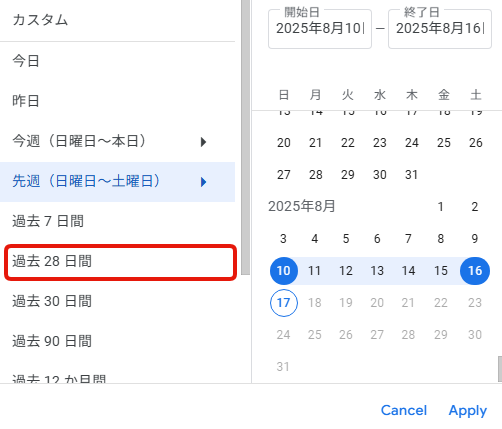Click the Apply button

[x=468, y=410]
